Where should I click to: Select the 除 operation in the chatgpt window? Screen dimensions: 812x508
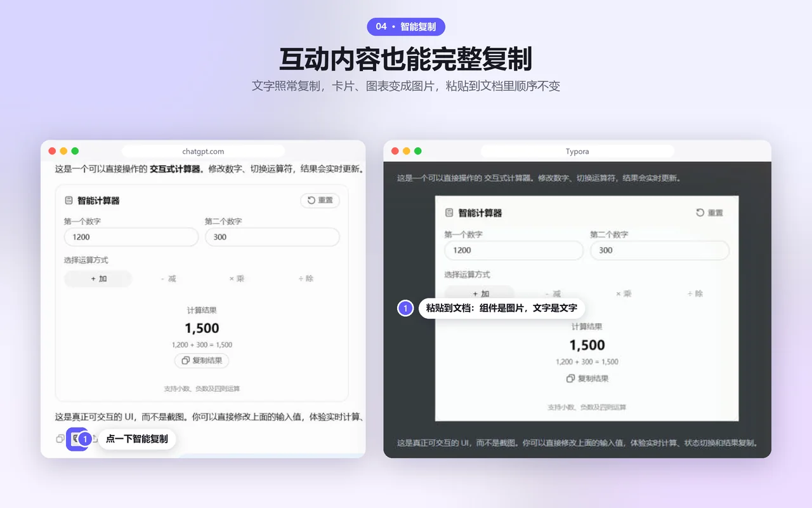(306, 279)
